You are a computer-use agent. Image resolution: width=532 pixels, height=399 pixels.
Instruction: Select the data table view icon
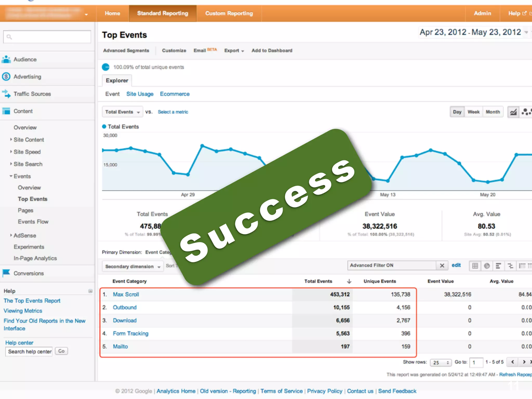click(475, 266)
